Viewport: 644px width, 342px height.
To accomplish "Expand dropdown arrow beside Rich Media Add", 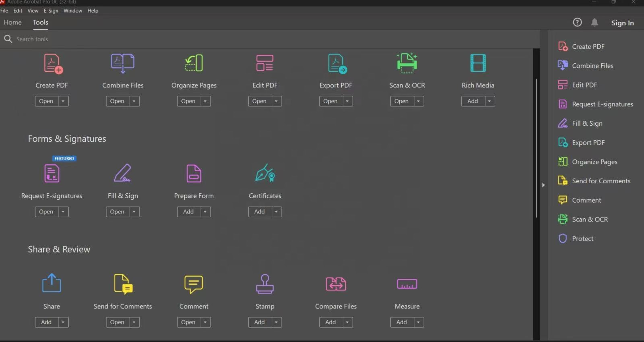I will click(x=489, y=101).
